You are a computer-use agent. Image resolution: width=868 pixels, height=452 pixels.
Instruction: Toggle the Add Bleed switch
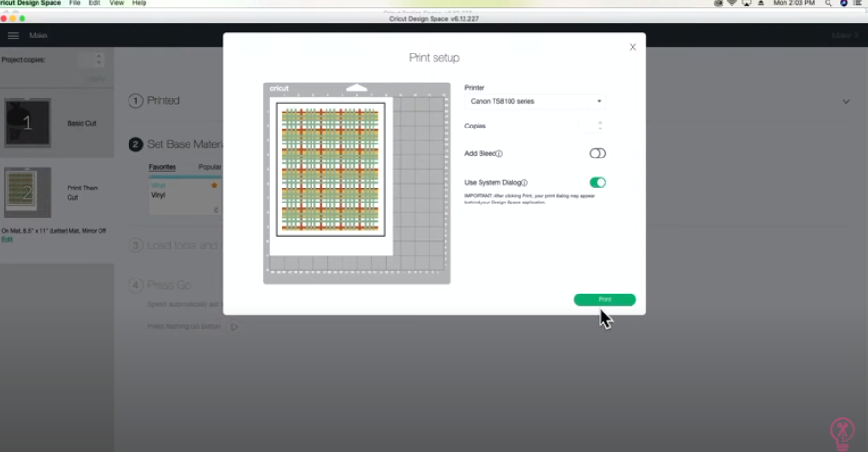click(x=598, y=153)
